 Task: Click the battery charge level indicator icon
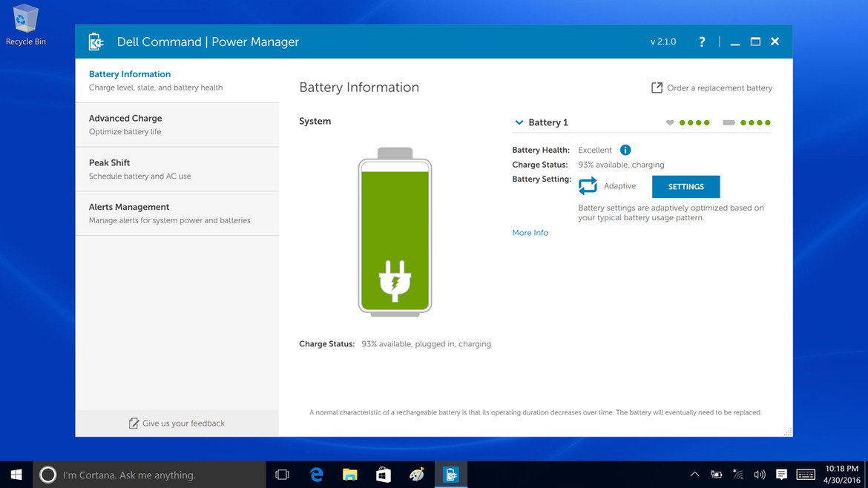tap(729, 122)
